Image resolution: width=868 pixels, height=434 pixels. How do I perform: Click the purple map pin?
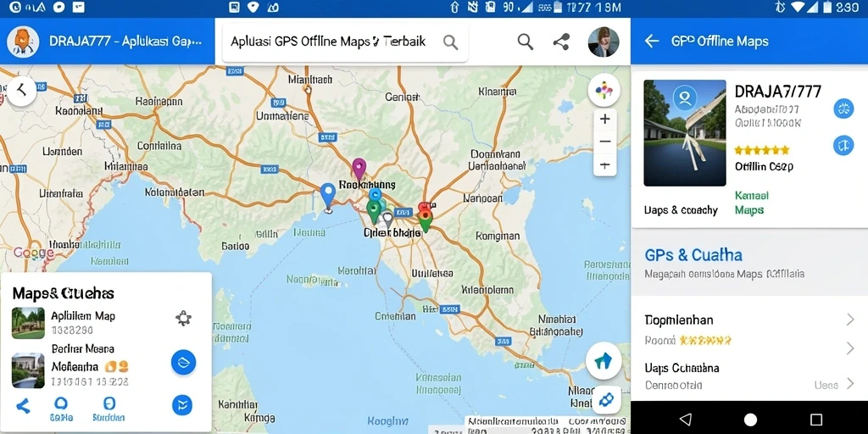click(359, 169)
